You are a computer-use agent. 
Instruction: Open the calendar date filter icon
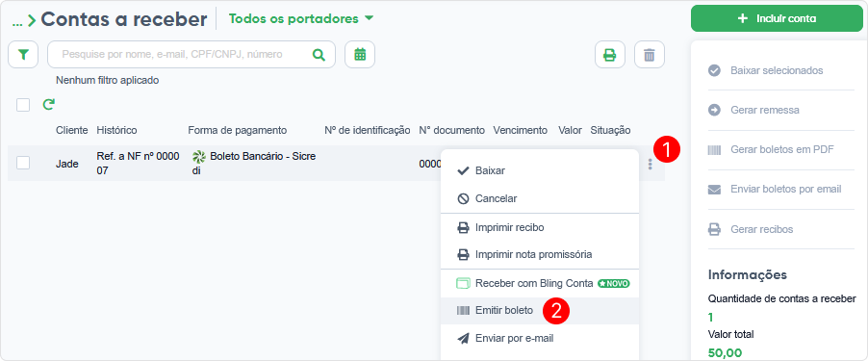coord(360,54)
